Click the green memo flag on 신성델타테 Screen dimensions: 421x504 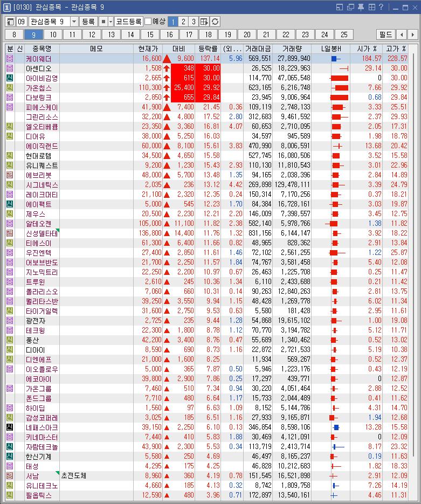(x=58, y=231)
